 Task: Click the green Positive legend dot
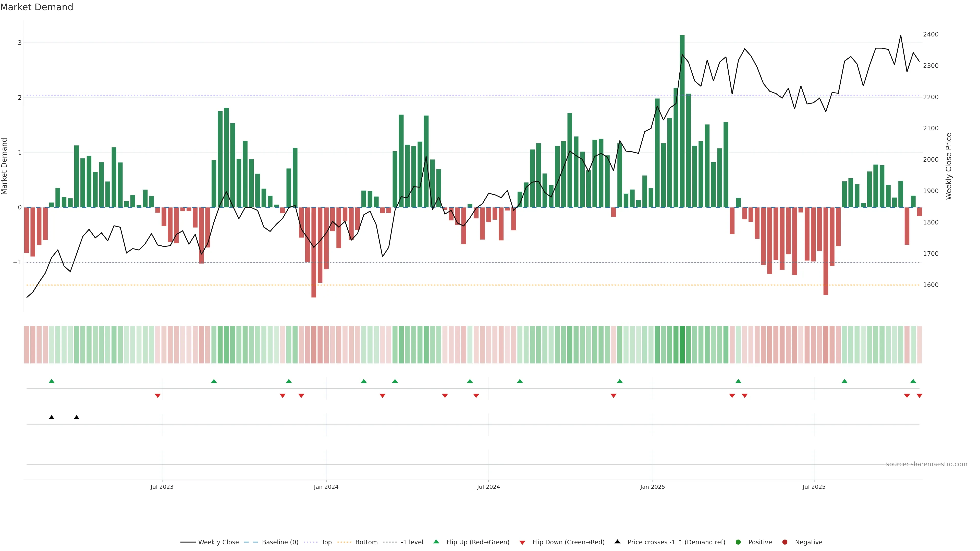[738, 542]
